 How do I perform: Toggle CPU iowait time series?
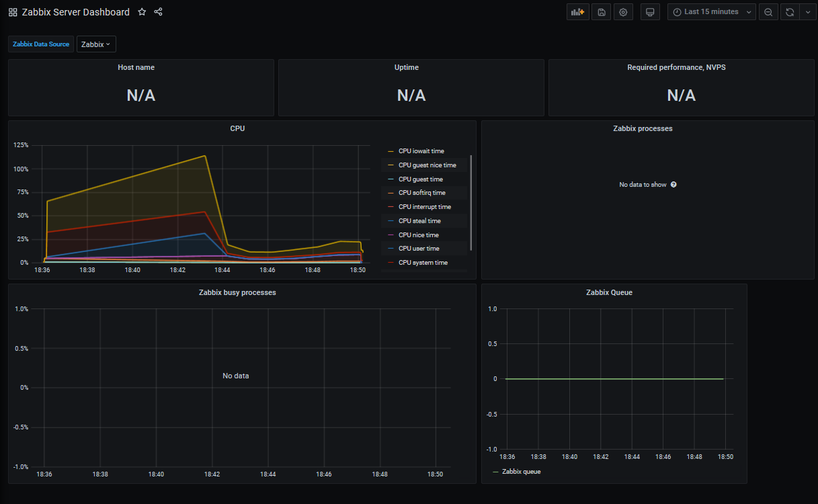(x=421, y=151)
